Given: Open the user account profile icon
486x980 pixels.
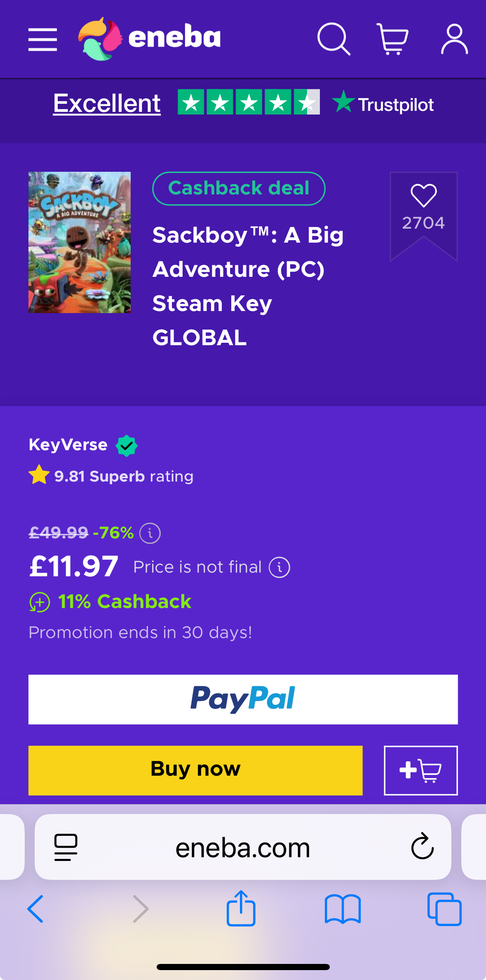Looking at the screenshot, I should click(x=454, y=39).
